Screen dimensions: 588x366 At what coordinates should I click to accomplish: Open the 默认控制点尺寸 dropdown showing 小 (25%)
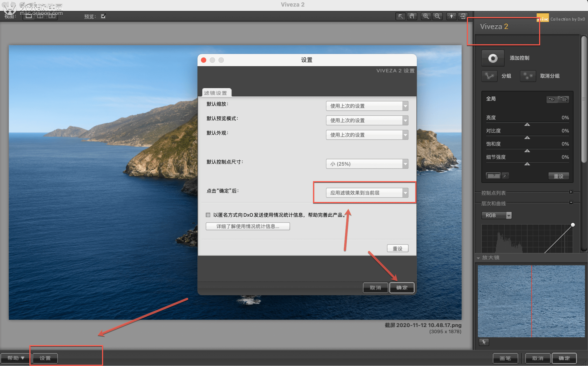tap(367, 164)
